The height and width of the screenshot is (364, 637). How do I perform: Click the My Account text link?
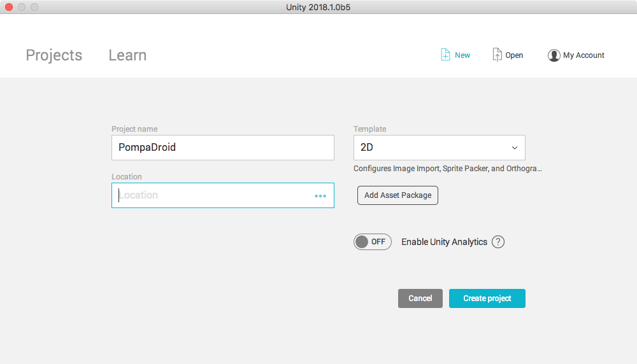(x=583, y=55)
